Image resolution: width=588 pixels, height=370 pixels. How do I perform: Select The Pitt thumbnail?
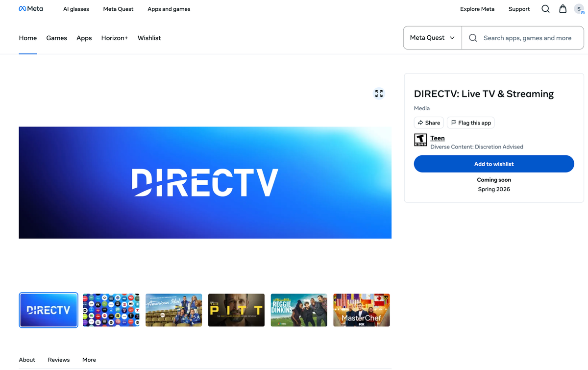[236, 310]
